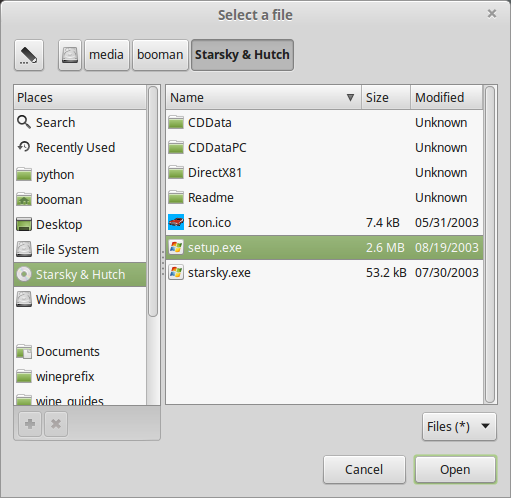Sort by Size column header
This screenshot has height=498, width=511.
pos(386,97)
